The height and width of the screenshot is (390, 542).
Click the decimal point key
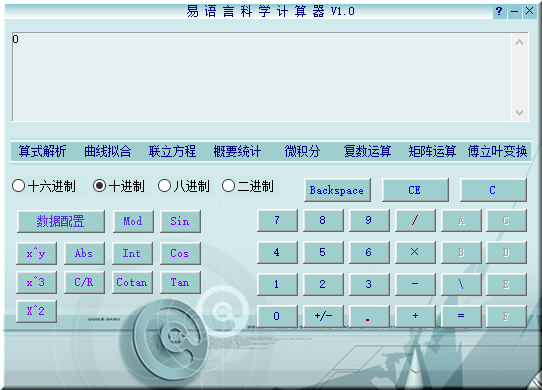(x=369, y=316)
